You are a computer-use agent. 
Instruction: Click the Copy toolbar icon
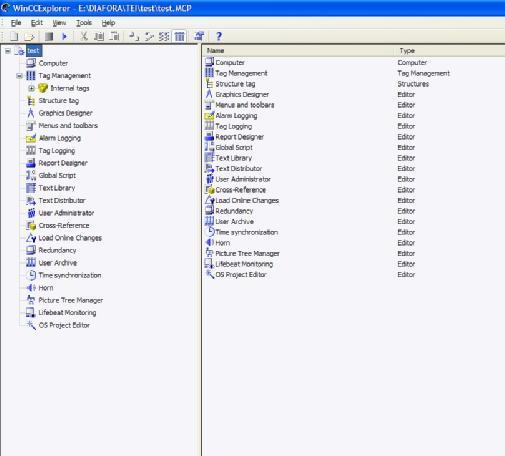(x=99, y=36)
